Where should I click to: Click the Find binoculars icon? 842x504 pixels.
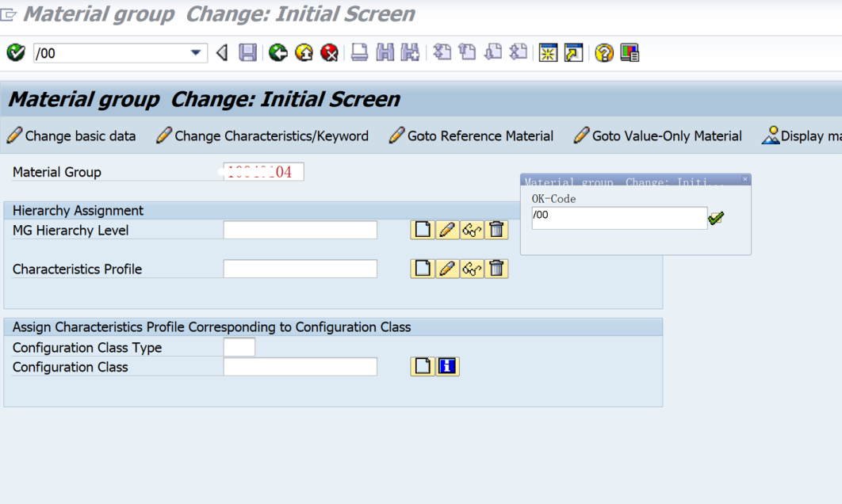point(385,53)
